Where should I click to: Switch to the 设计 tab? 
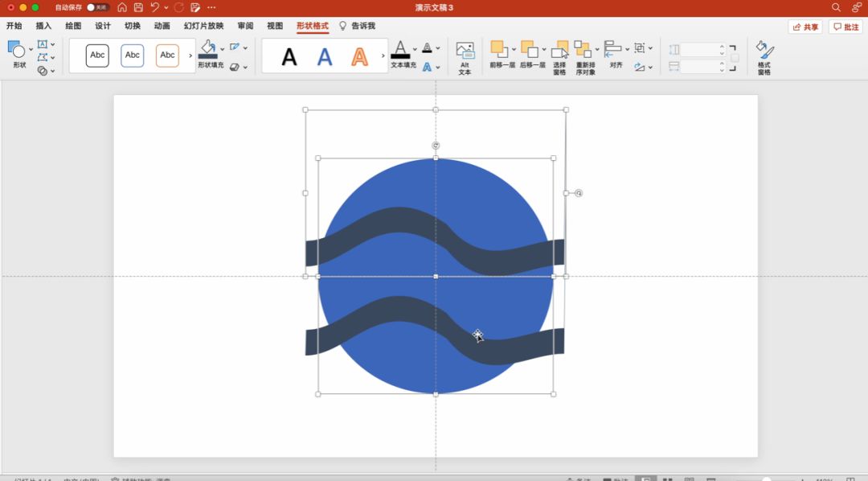pos(103,26)
